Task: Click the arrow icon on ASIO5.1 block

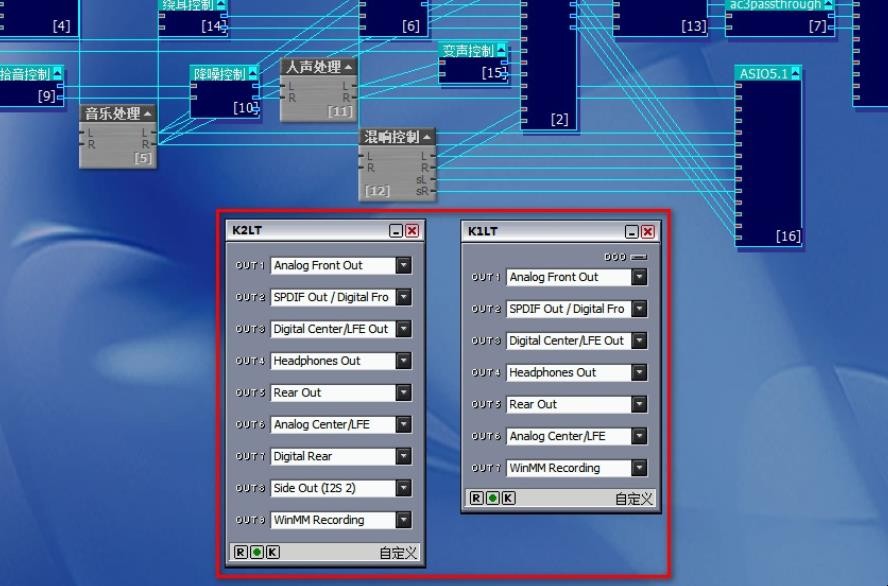Action: 796,74
